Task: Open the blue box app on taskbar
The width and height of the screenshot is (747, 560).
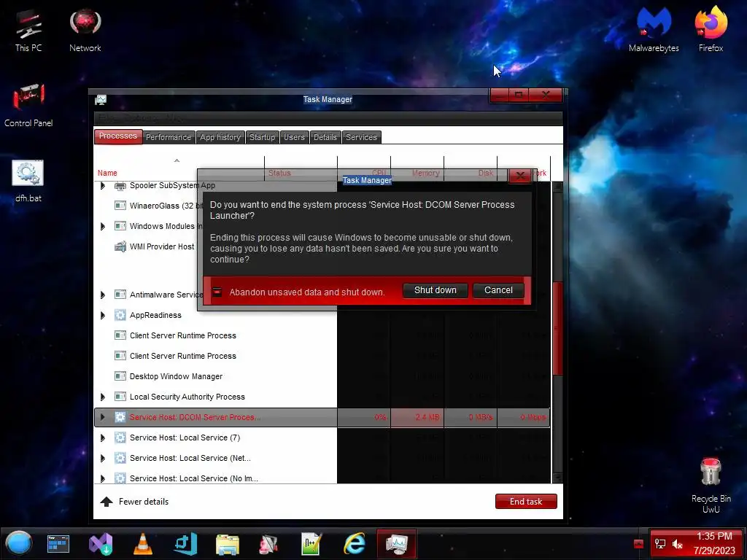Action: (185, 544)
